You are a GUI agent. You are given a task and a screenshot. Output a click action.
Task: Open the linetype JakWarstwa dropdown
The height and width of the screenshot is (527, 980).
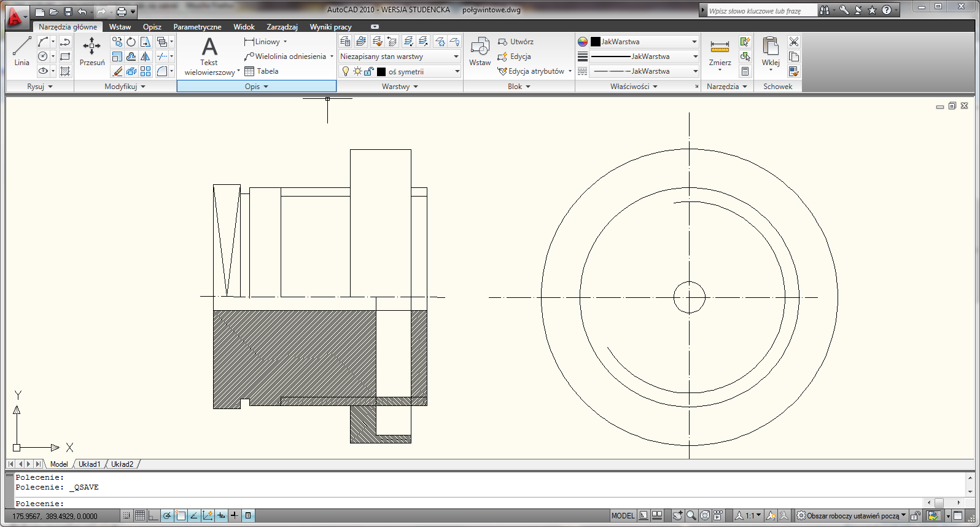[644, 71]
